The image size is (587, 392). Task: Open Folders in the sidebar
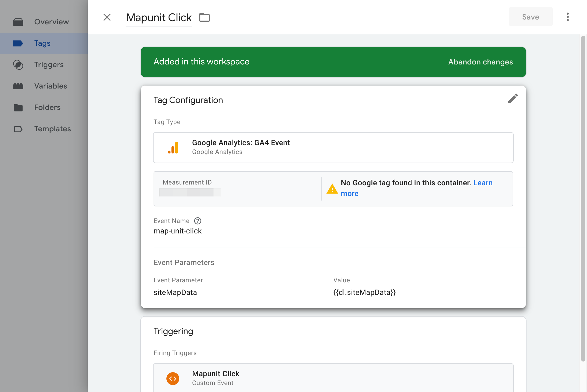[44, 107]
